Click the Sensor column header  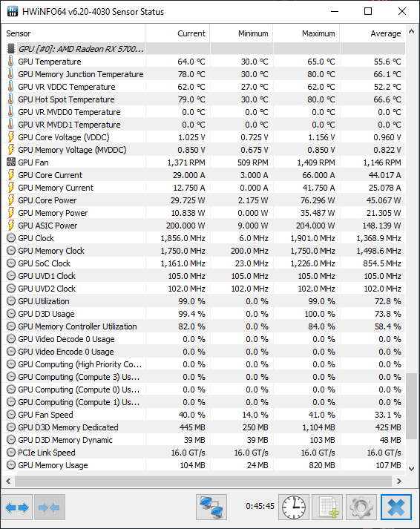click(x=73, y=33)
